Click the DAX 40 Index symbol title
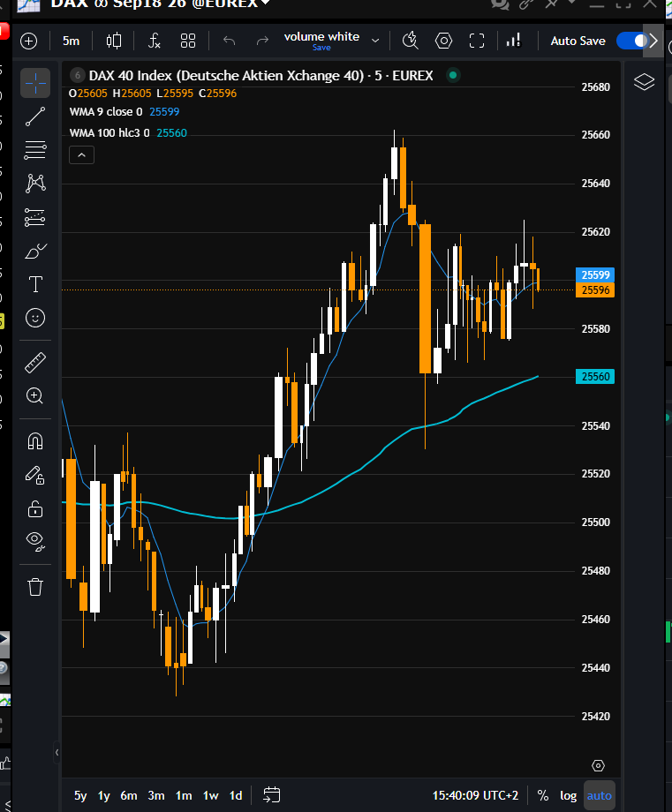 260,76
